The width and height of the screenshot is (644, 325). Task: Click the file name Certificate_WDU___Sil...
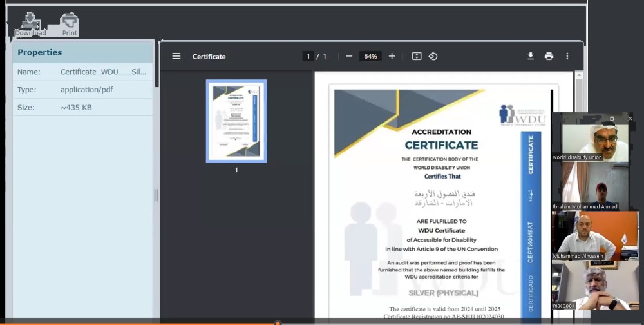[103, 72]
